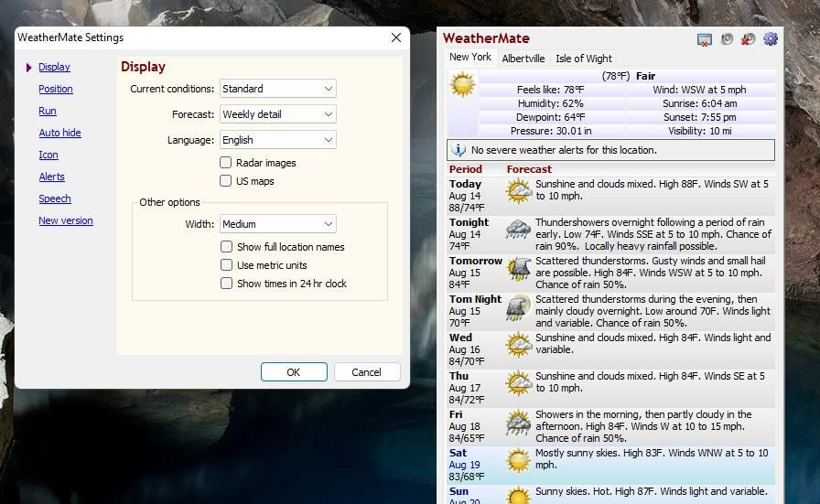The image size is (820, 504).
Task: Click the 'No severe weather alerts' message
Action: [564, 150]
